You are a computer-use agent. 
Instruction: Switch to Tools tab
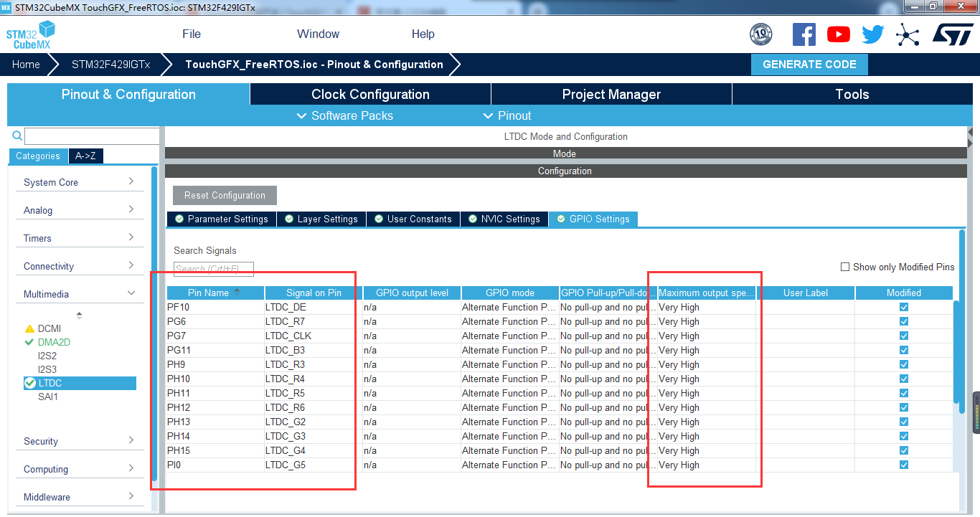(852, 94)
